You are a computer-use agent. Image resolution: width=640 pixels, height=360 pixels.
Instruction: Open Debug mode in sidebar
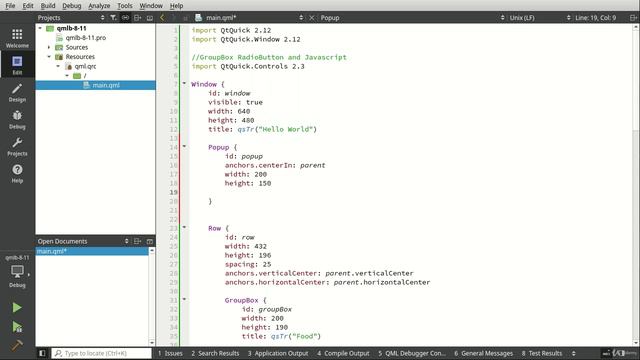point(17,119)
